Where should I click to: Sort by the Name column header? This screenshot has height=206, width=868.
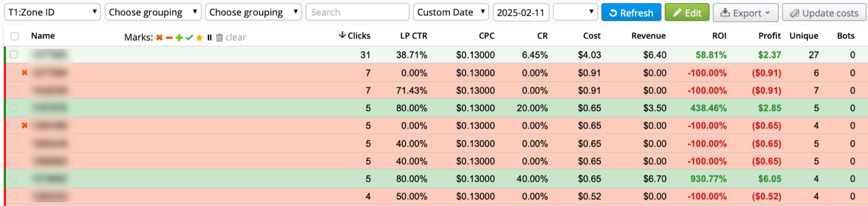(43, 36)
